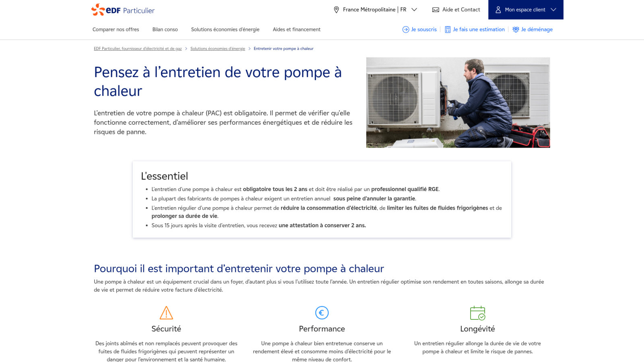Click the L'essentiel heading
The width and height of the screenshot is (644, 362).
pos(164,176)
